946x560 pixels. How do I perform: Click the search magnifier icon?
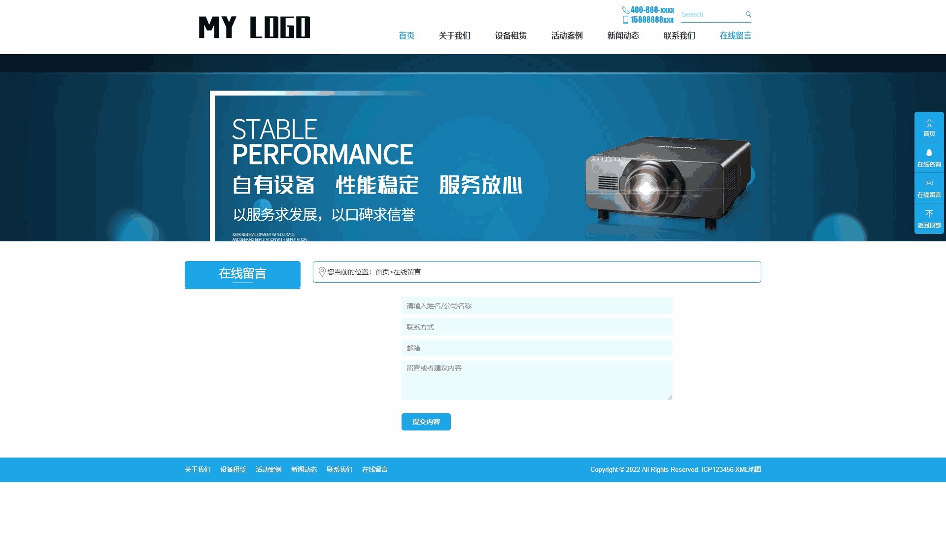tap(748, 15)
